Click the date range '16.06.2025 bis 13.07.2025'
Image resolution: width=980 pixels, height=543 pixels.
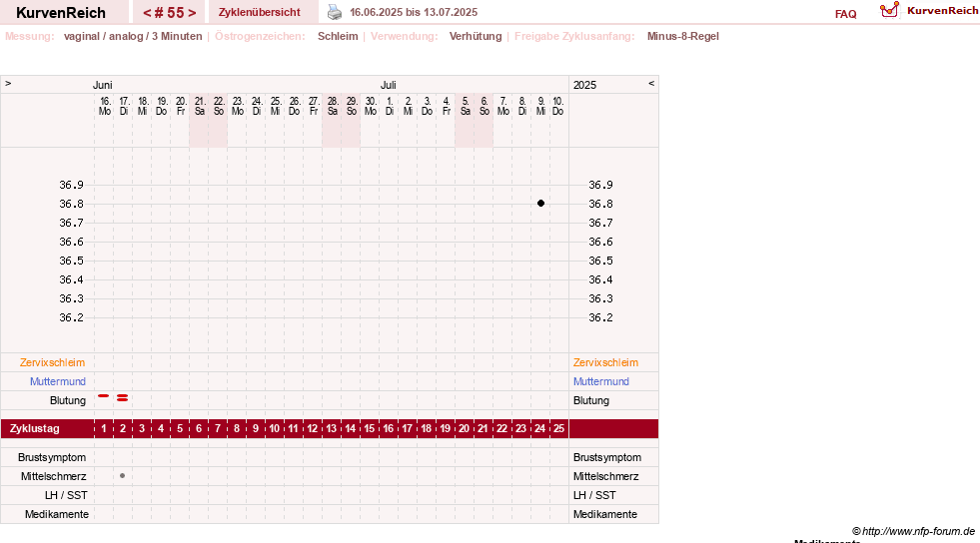point(414,13)
